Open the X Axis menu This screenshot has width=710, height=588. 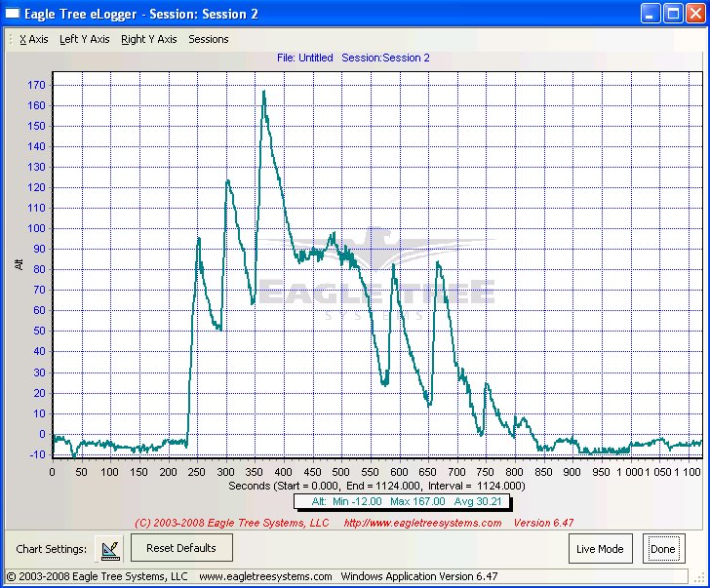click(33, 39)
